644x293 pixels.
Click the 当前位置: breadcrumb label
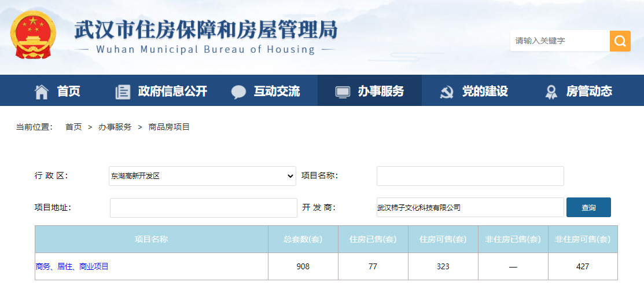click(x=35, y=127)
